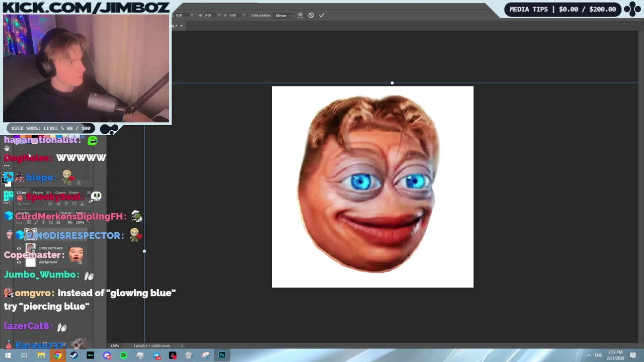
Task: Select the JIMBOGOYFACE layer name
Action: pos(51,248)
